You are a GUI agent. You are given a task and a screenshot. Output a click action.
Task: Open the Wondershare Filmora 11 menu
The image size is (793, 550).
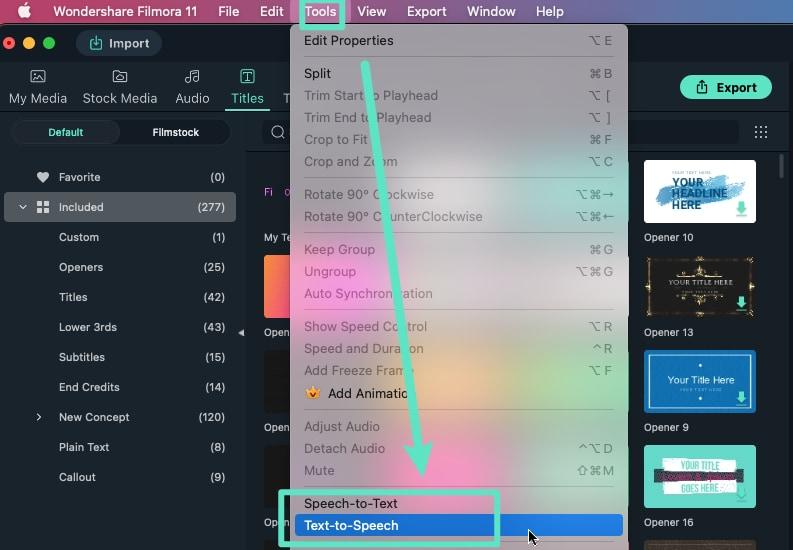click(x=125, y=11)
